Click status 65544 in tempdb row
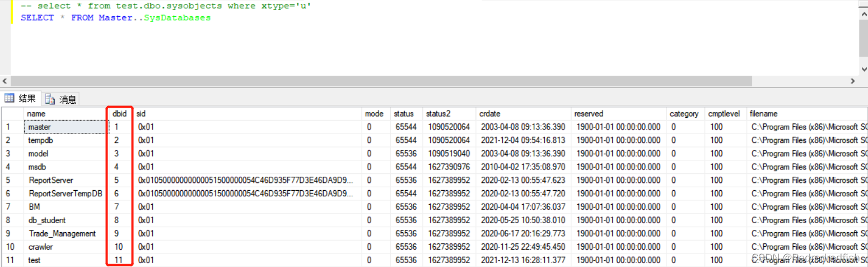The width and height of the screenshot is (868, 267). tap(406, 140)
